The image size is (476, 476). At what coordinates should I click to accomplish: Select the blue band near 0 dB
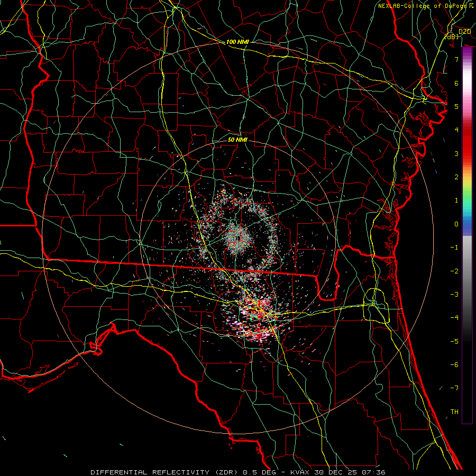pos(467,226)
